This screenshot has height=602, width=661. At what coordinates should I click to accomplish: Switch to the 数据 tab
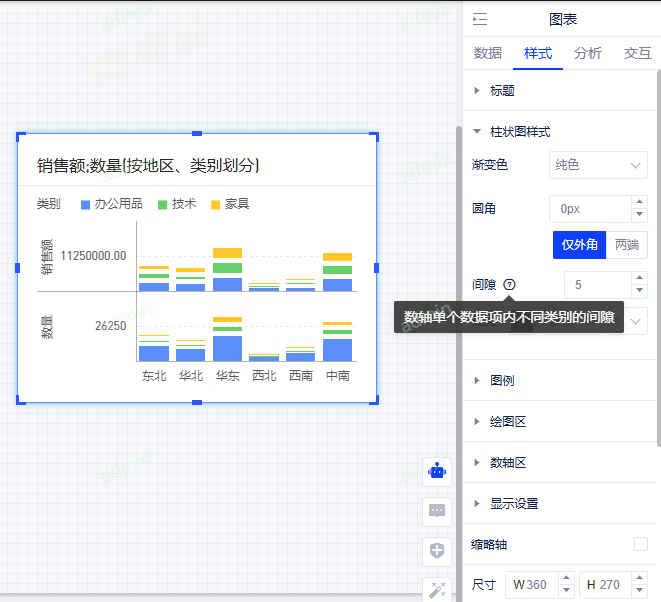487,53
